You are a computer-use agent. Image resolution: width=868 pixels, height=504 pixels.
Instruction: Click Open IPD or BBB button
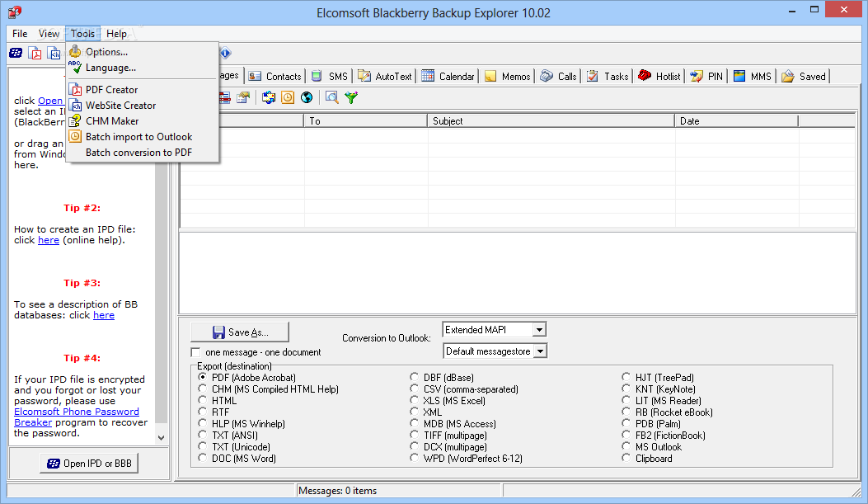(x=89, y=463)
